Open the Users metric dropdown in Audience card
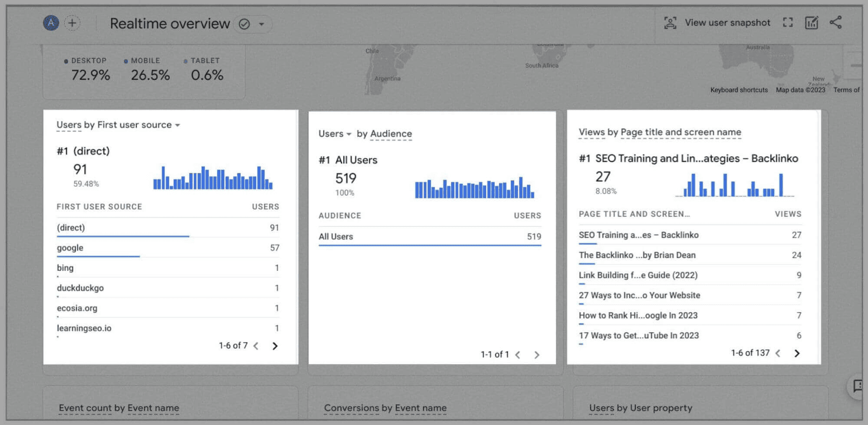The image size is (868, 425). pos(348,134)
